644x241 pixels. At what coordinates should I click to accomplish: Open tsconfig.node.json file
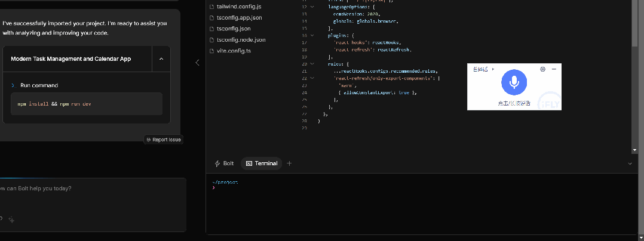click(x=241, y=40)
